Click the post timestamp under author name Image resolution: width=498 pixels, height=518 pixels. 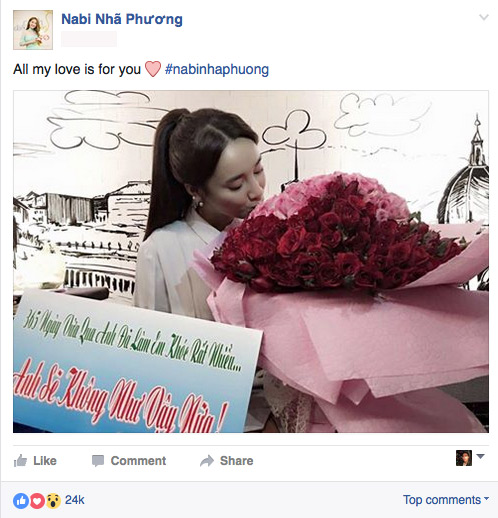click(89, 39)
